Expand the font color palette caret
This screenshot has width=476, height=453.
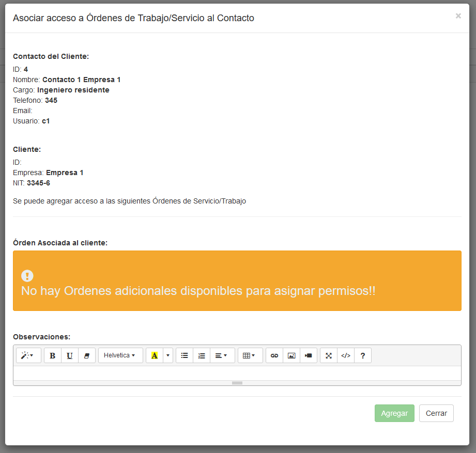168,355
